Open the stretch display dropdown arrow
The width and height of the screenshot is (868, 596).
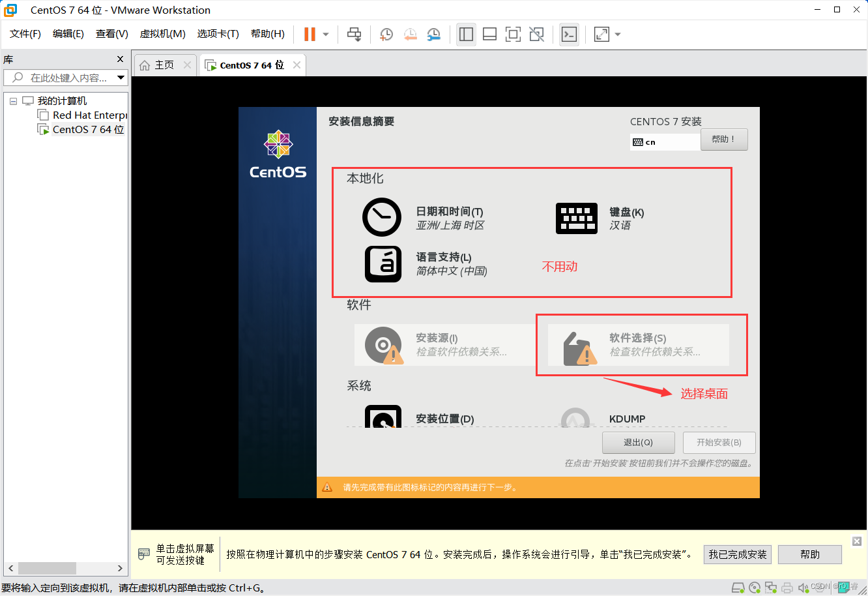(618, 35)
